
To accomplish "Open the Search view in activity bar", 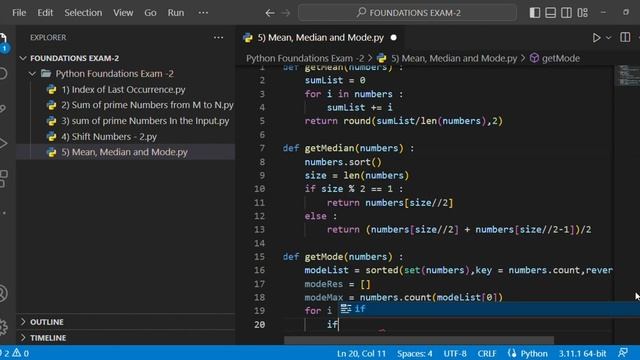I will pyautogui.click(x=3, y=74).
